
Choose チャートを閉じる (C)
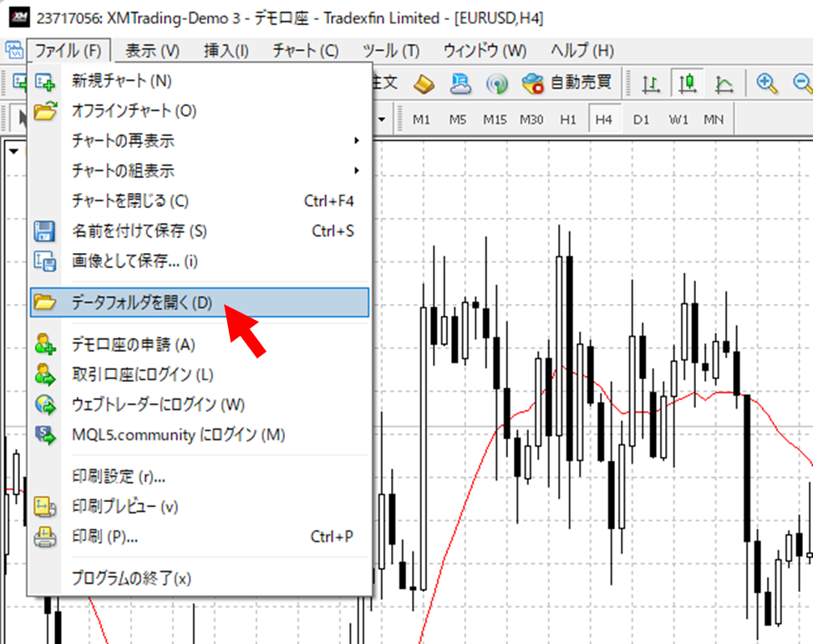click(x=200, y=200)
